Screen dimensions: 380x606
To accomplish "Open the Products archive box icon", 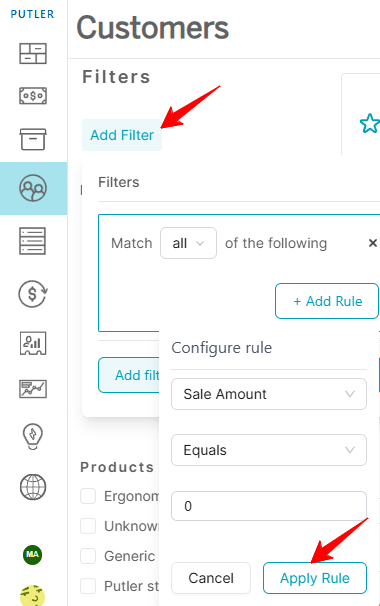I will tap(33, 139).
